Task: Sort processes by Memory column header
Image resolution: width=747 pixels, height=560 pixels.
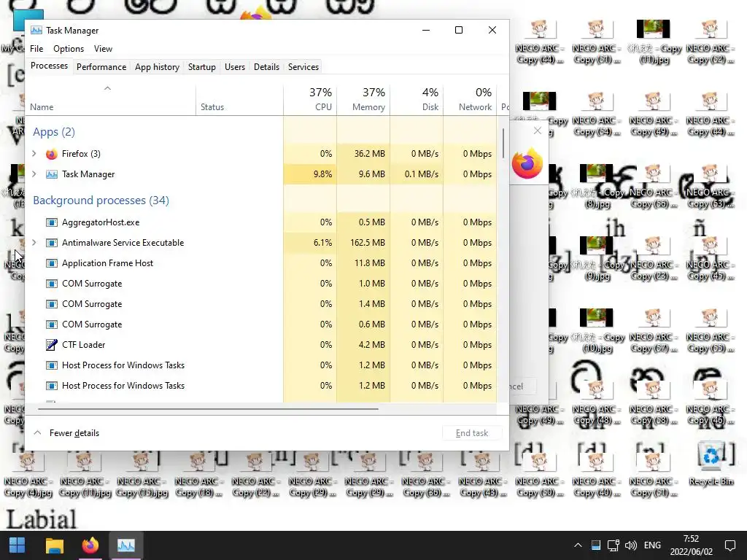Action: pos(363,99)
